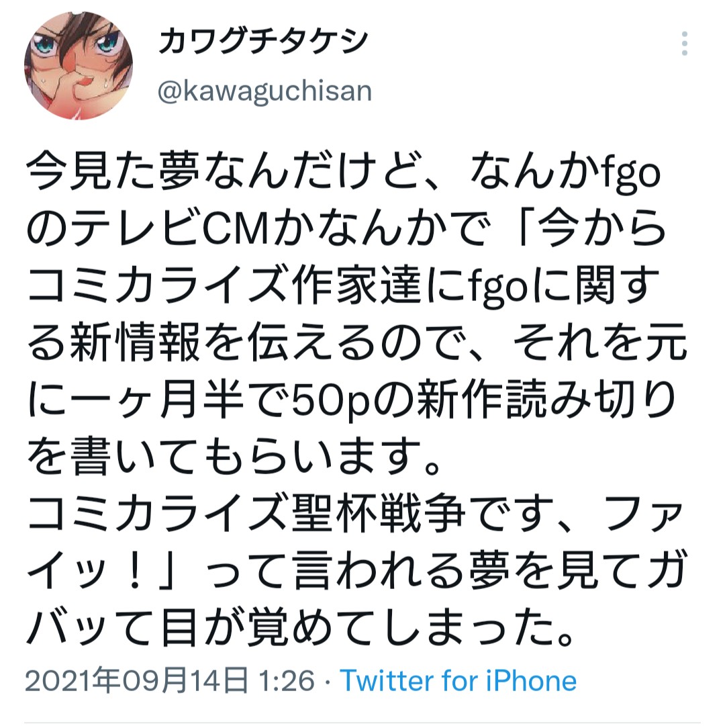
Task: Click the line with って言われる夢を見て
Action: click(356, 571)
